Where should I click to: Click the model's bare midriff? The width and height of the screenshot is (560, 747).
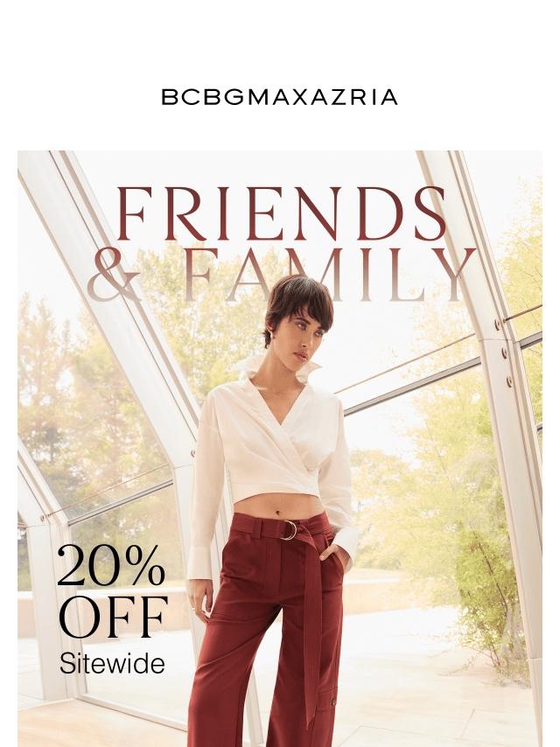(x=278, y=506)
